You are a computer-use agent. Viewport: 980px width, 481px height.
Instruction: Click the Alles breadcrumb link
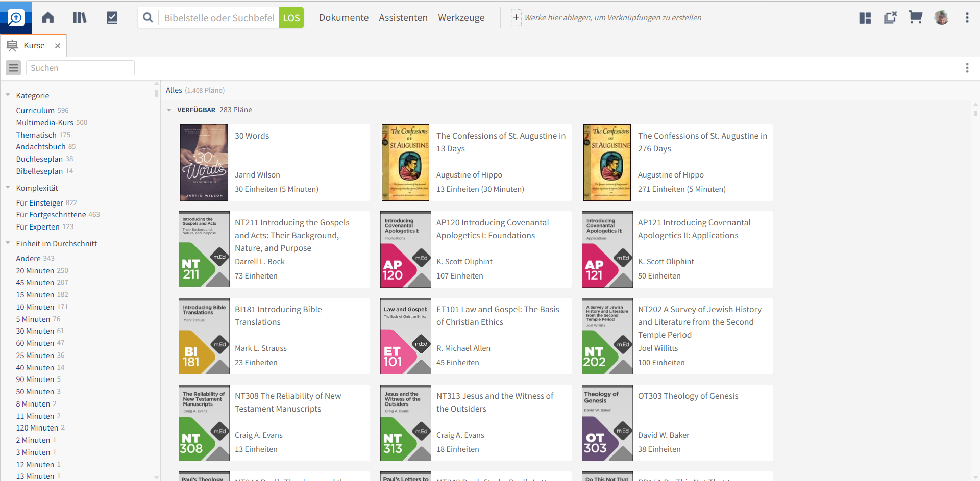pos(174,90)
